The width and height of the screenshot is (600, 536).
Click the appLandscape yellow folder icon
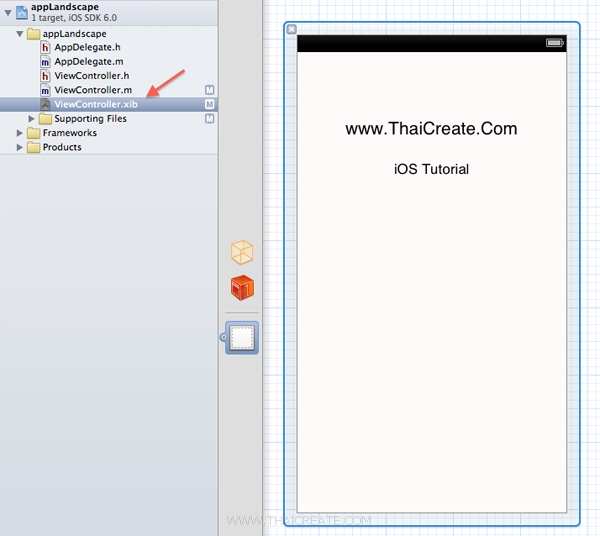[34, 34]
